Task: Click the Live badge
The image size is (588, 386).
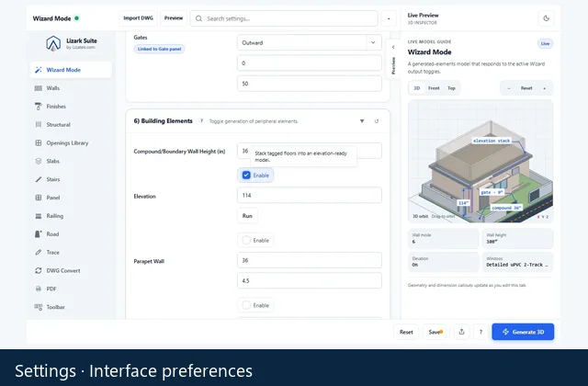Action: point(545,43)
